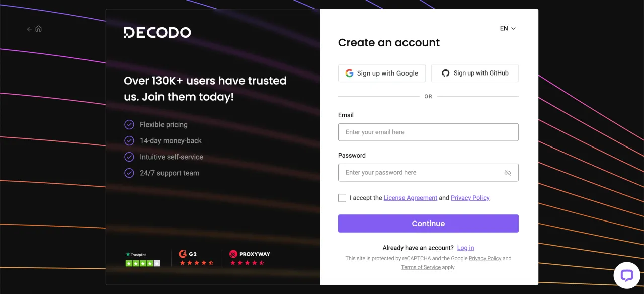Toggle password visibility eye icon
Image resolution: width=644 pixels, height=294 pixels.
tap(507, 173)
